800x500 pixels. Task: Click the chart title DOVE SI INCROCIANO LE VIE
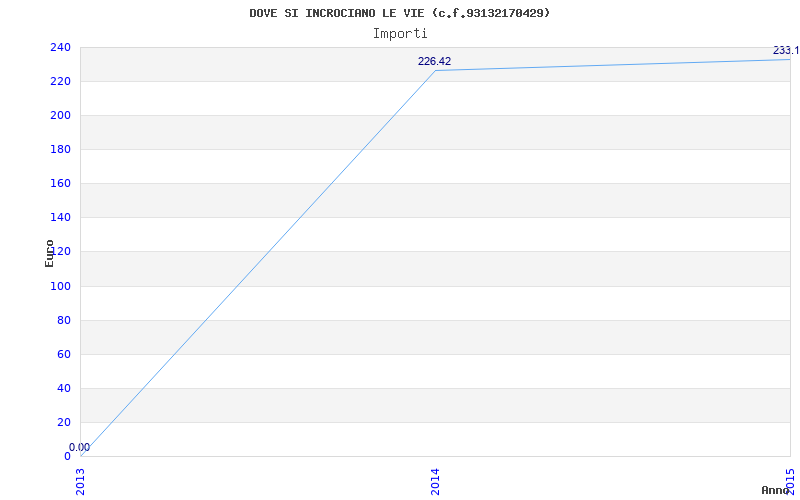[x=399, y=13]
